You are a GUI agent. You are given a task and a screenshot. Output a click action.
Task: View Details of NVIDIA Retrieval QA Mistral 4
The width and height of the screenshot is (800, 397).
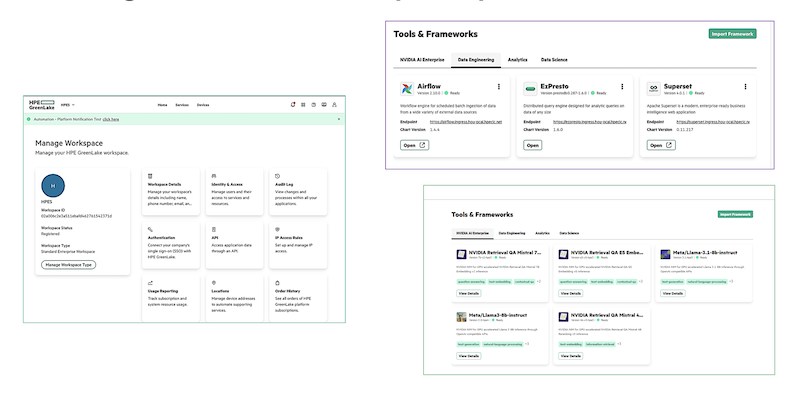coord(571,356)
